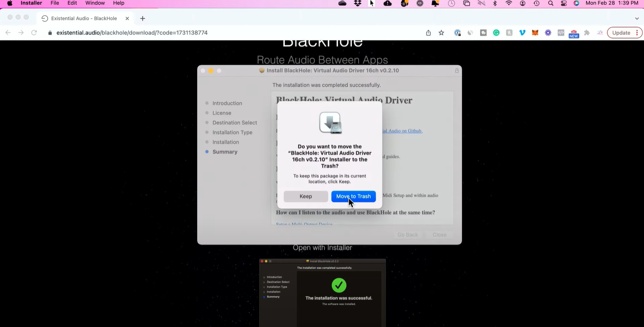Click the Open with Installer text

(x=322, y=248)
